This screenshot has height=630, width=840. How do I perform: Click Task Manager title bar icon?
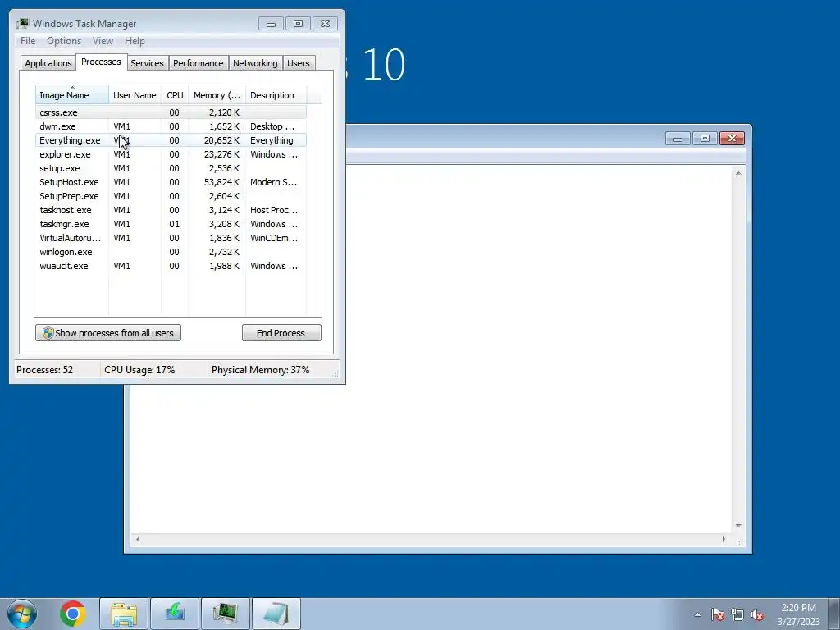[22, 24]
